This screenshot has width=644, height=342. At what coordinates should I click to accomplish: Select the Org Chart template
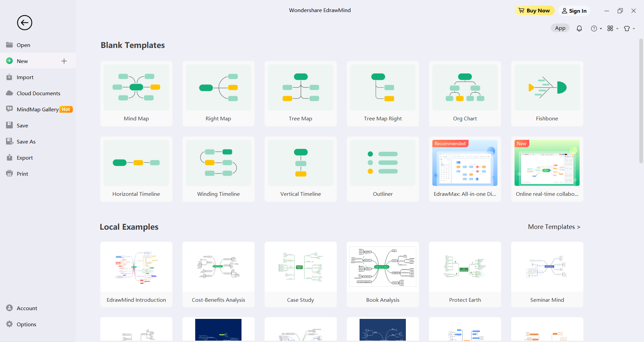pyautogui.click(x=465, y=94)
